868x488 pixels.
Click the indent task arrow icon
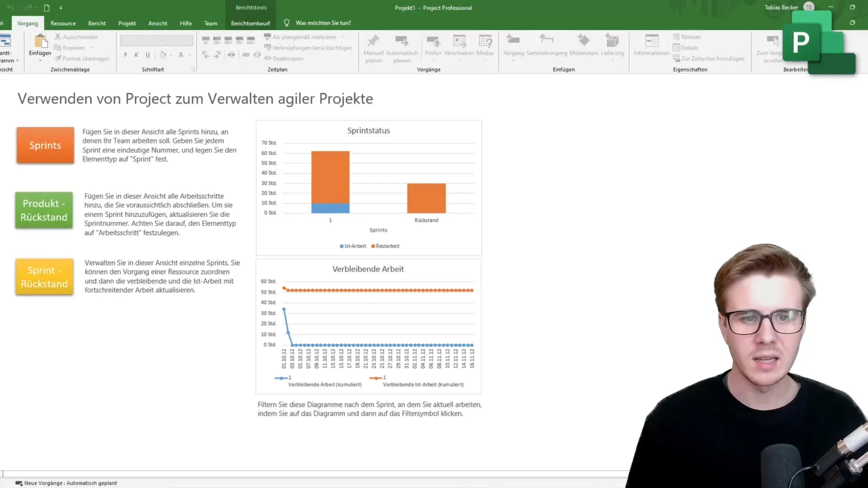pyautogui.click(x=217, y=55)
